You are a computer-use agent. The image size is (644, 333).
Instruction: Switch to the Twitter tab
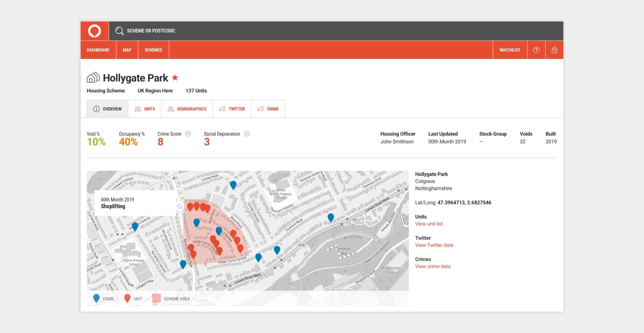232,109
